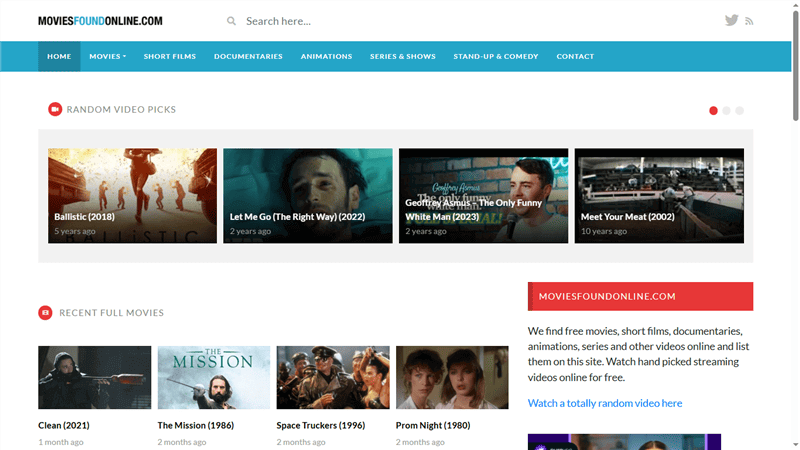Open the Ballistic (2018) thumbnail
This screenshot has width=800, height=450.
(132, 195)
